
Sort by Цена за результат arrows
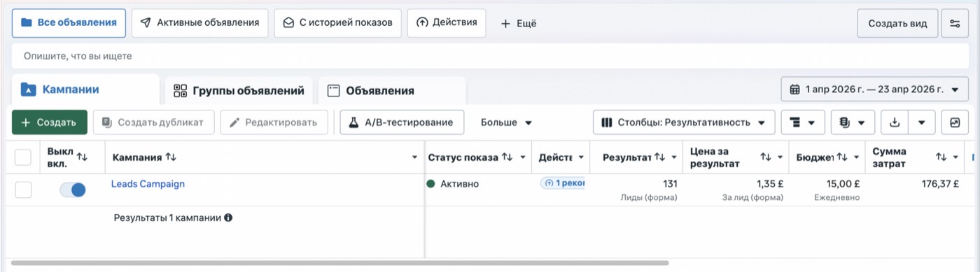(x=766, y=157)
